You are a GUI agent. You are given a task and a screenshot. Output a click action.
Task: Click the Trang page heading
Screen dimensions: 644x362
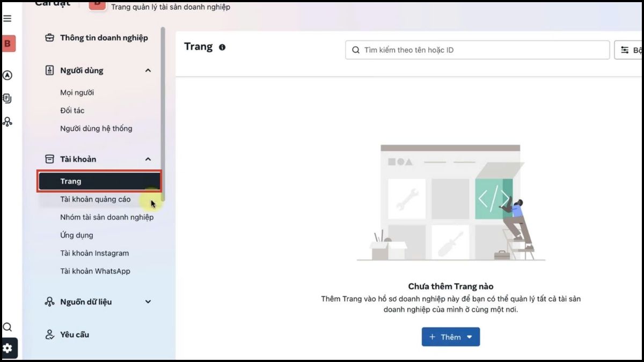(199, 47)
